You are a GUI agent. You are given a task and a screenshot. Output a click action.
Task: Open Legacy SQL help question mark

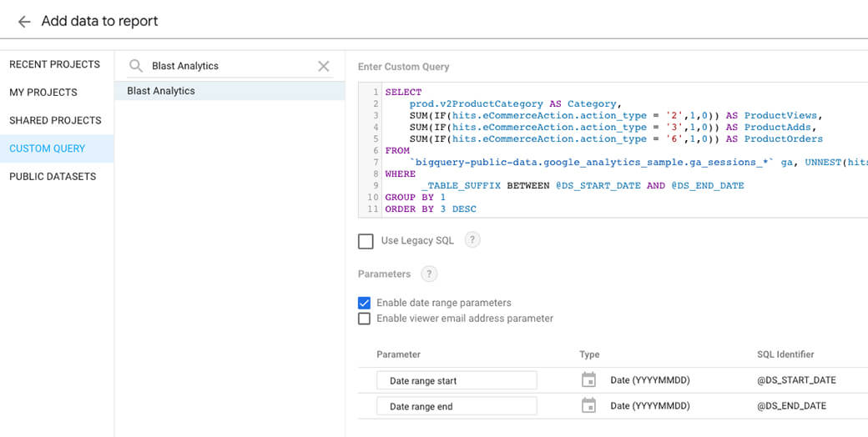click(472, 240)
